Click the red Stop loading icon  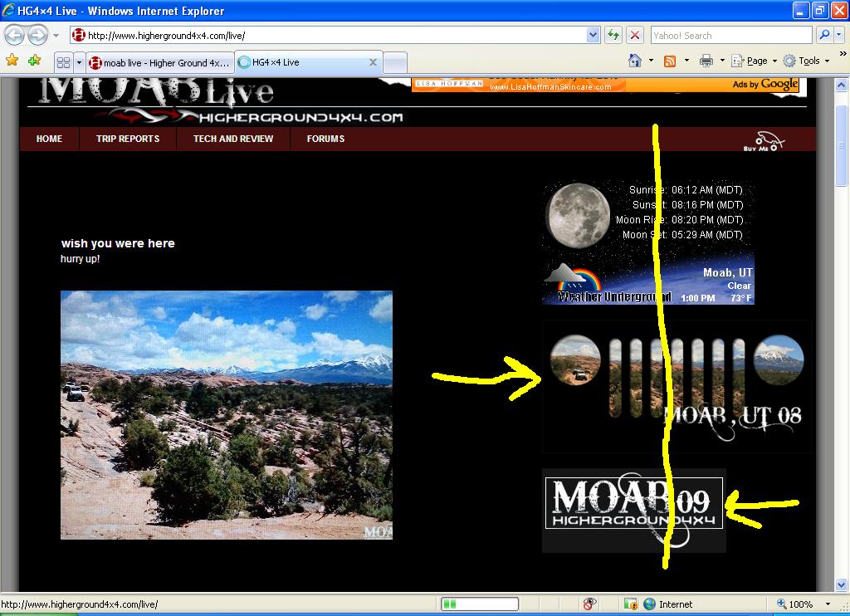635,35
